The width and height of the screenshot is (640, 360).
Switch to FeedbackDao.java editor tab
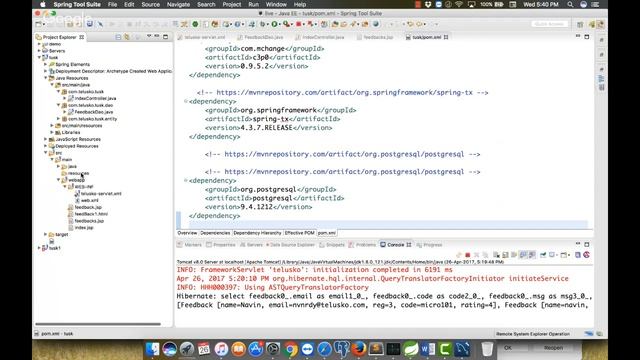(x=260, y=37)
